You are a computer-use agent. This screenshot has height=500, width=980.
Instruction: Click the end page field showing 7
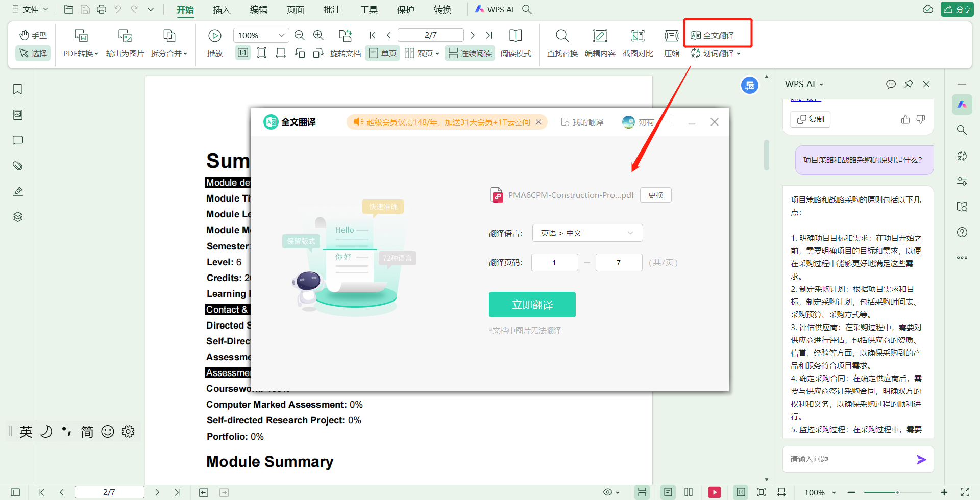(x=619, y=263)
